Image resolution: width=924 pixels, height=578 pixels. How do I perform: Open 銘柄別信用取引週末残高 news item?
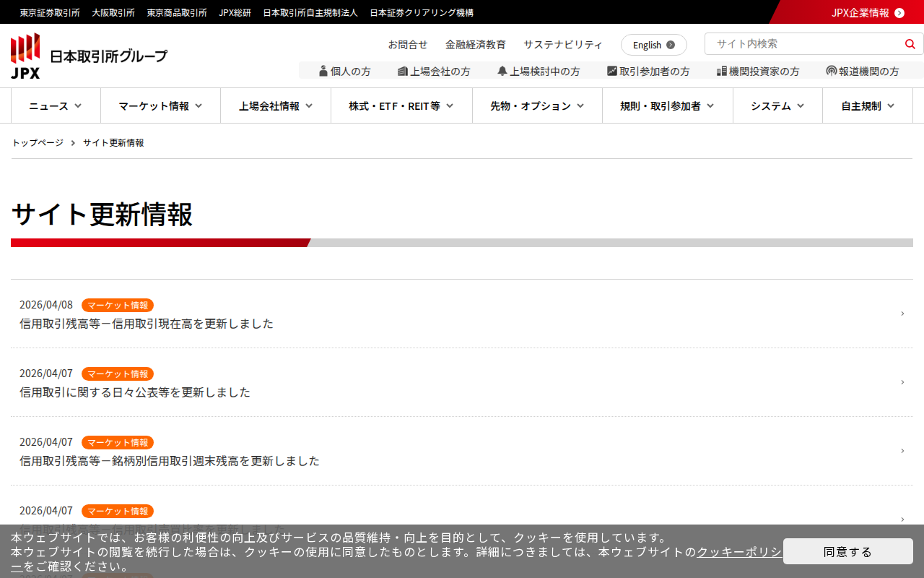[170, 461]
